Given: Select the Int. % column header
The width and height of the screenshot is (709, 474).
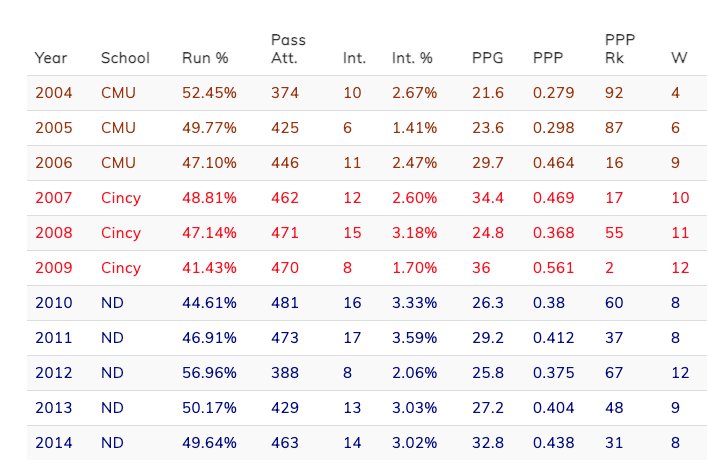Looking at the screenshot, I should (x=412, y=58).
